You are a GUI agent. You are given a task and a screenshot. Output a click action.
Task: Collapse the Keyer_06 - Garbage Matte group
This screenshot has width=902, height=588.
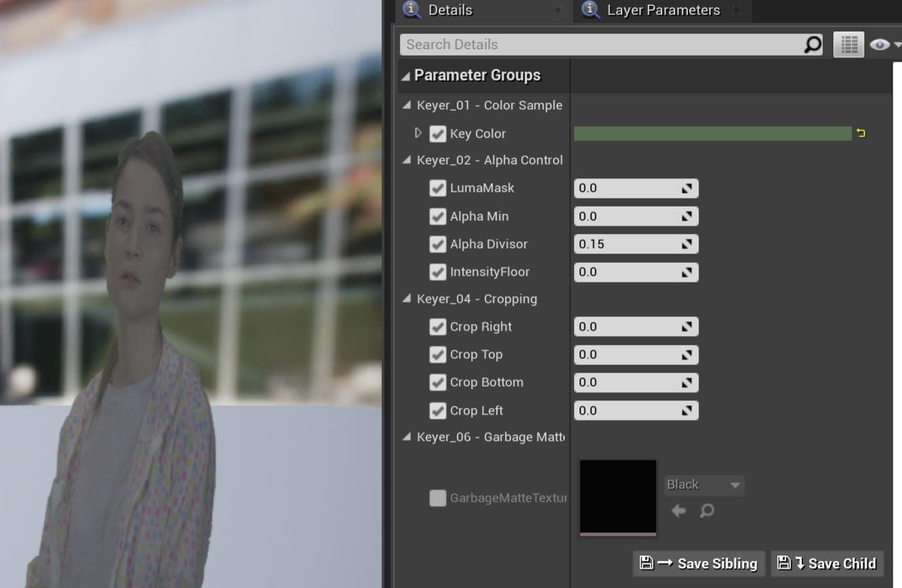click(407, 437)
